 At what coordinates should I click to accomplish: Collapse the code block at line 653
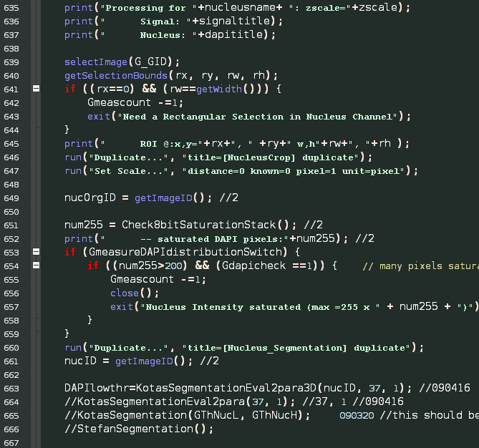pyautogui.click(x=36, y=252)
